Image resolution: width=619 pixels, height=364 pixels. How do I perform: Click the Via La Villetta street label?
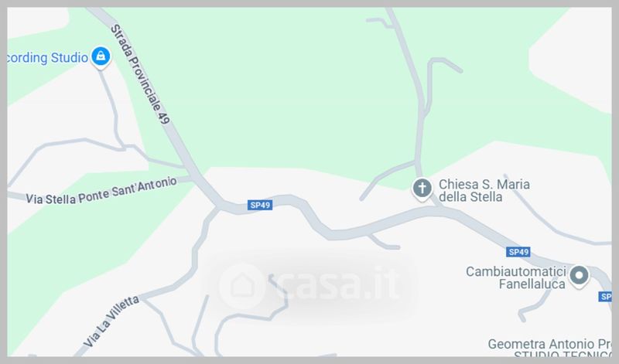(111, 321)
